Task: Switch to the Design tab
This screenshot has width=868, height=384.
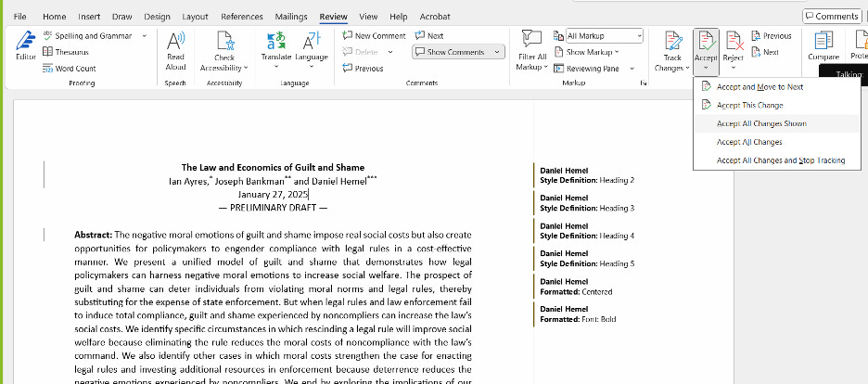Action: coord(158,17)
